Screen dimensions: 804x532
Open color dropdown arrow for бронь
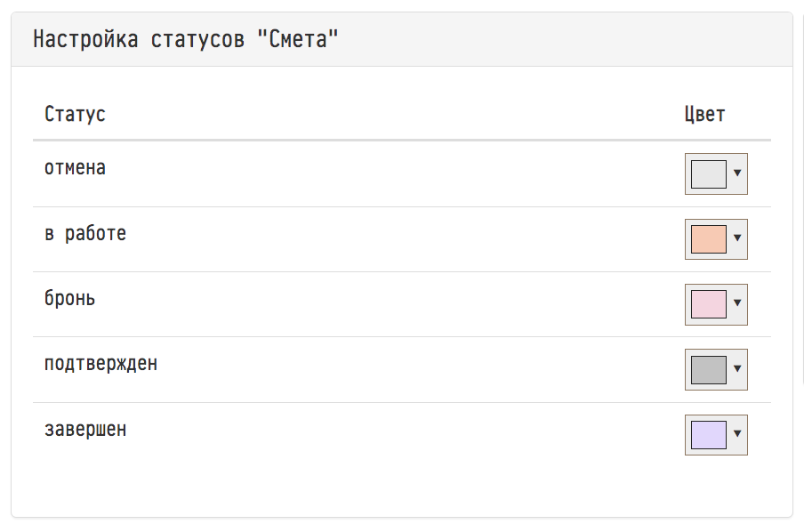pyautogui.click(x=737, y=304)
